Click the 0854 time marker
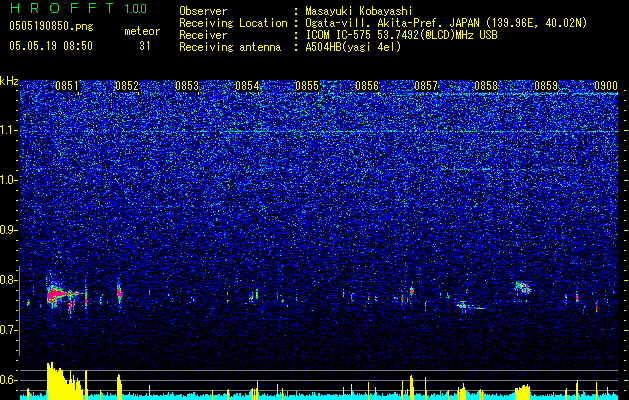The width and height of the screenshot is (629, 400). click(x=247, y=86)
